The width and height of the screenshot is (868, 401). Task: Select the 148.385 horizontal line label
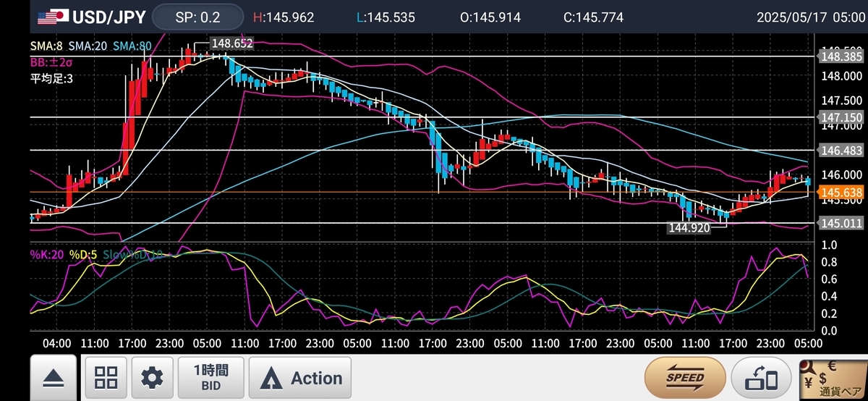pos(842,56)
